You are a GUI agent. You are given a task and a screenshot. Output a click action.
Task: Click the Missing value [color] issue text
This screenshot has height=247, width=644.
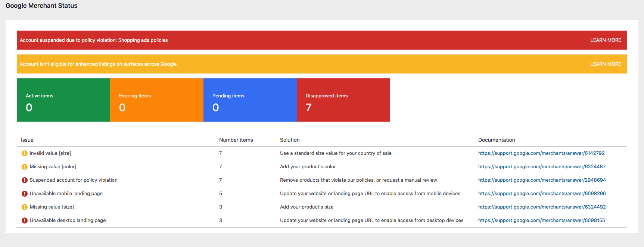click(x=53, y=167)
